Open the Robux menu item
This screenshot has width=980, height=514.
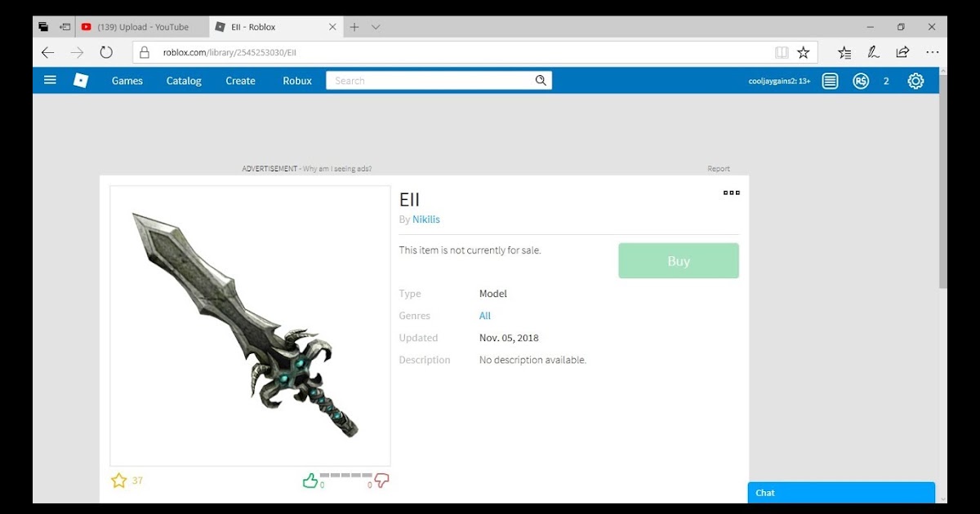[x=297, y=81]
